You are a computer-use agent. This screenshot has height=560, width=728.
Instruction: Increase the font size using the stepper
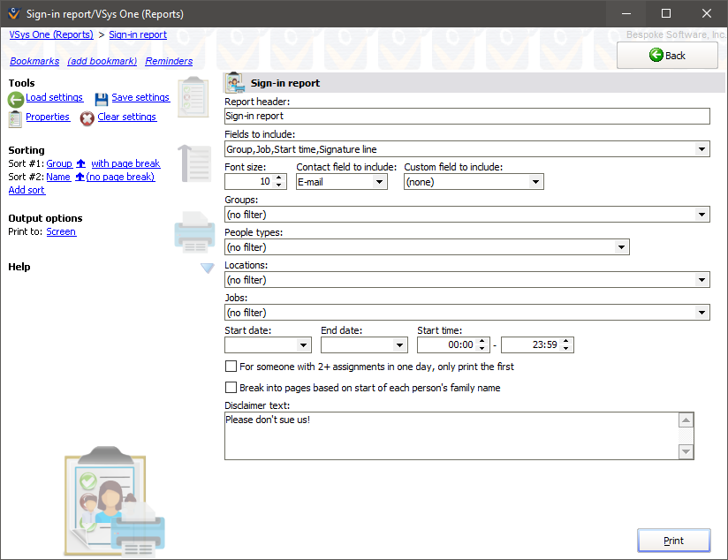280,178
